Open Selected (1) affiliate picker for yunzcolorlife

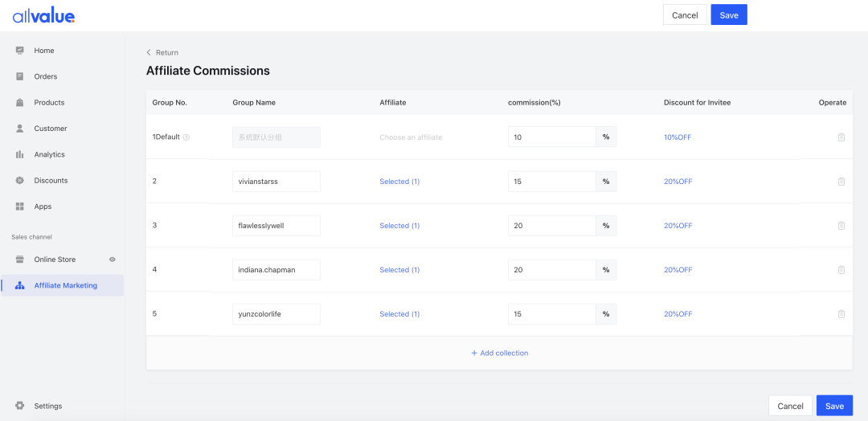(x=399, y=314)
